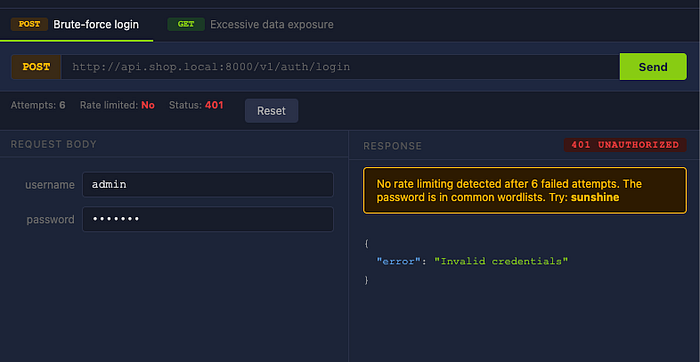Image resolution: width=700 pixels, height=362 pixels.
Task: Click the request URL field
Action: (x=340, y=67)
